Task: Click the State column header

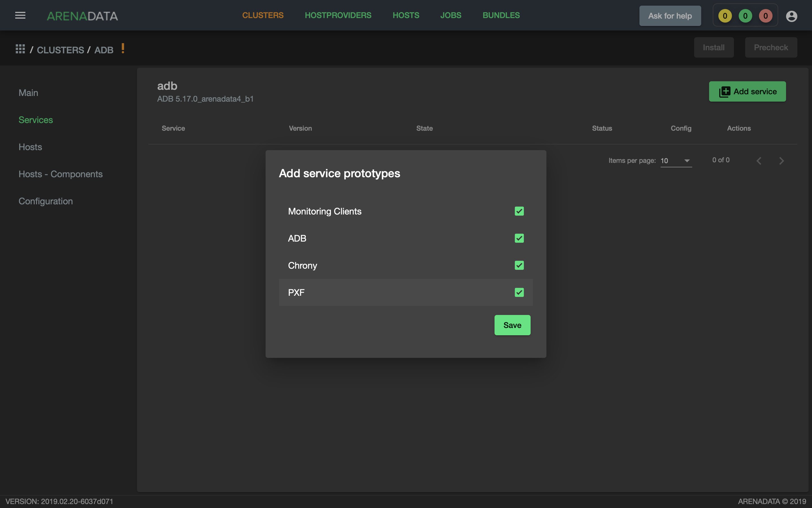Action: coord(424,128)
